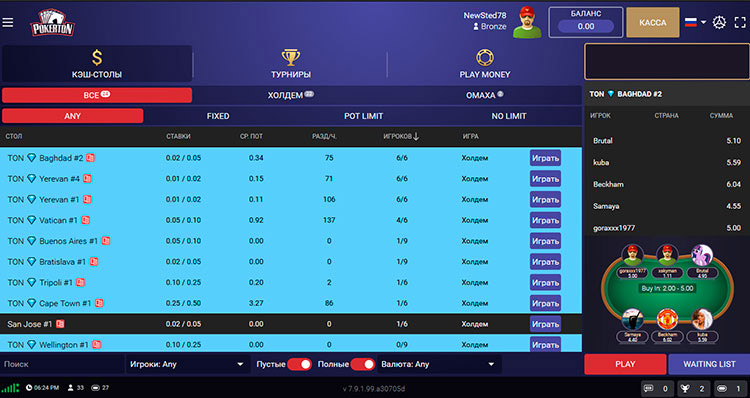
Task: Open the NewSted78 player avatar
Action: (x=527, y=22)
